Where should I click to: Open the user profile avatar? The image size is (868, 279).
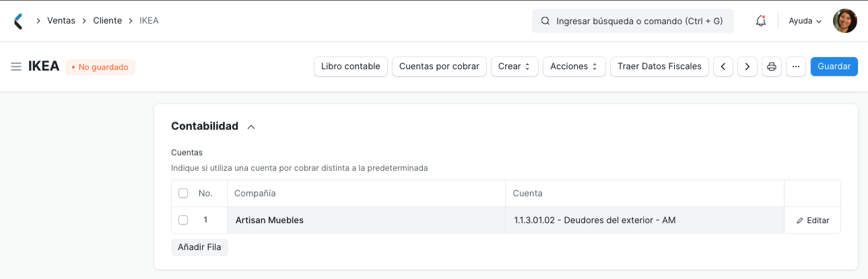tap(845, 21)
